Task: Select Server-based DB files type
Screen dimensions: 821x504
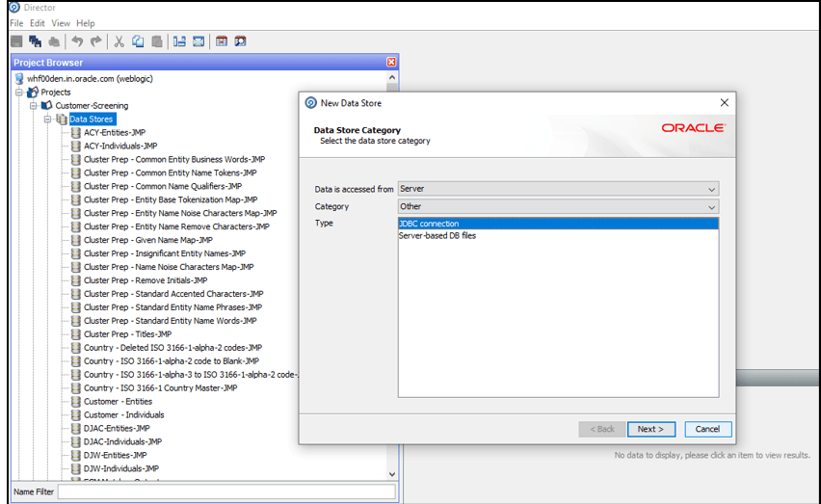Action: click(x=558, y=236)
